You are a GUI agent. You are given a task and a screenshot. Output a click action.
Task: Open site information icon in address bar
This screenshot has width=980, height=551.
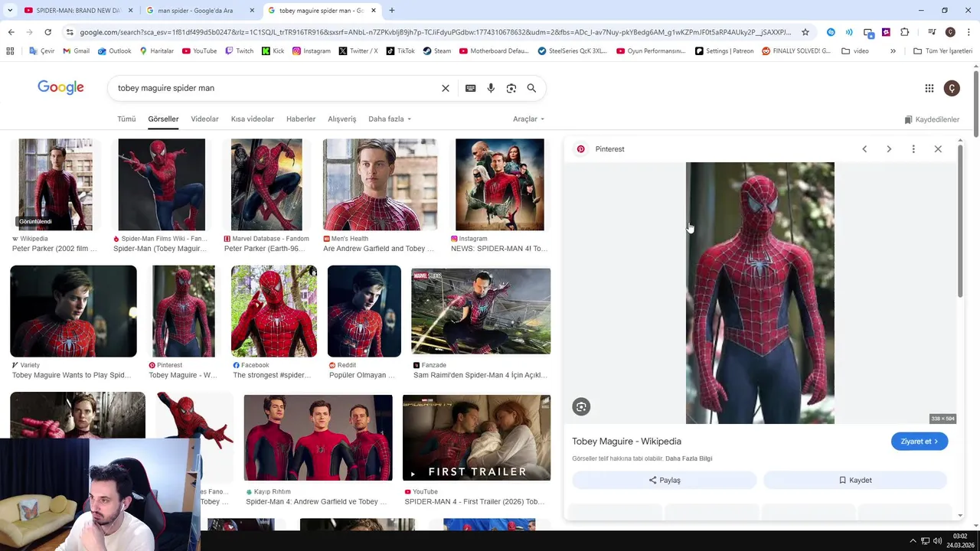(x=70, y=32)
